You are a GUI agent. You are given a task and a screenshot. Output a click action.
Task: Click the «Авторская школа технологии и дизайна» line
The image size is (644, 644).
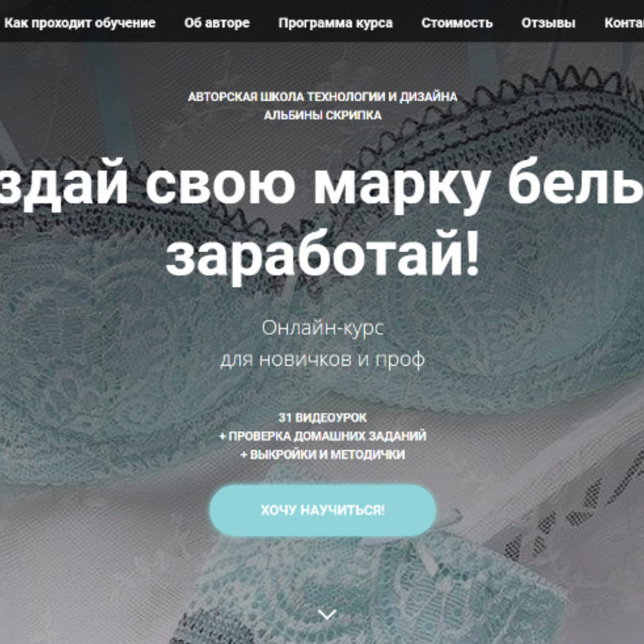(x=323, y=97)
